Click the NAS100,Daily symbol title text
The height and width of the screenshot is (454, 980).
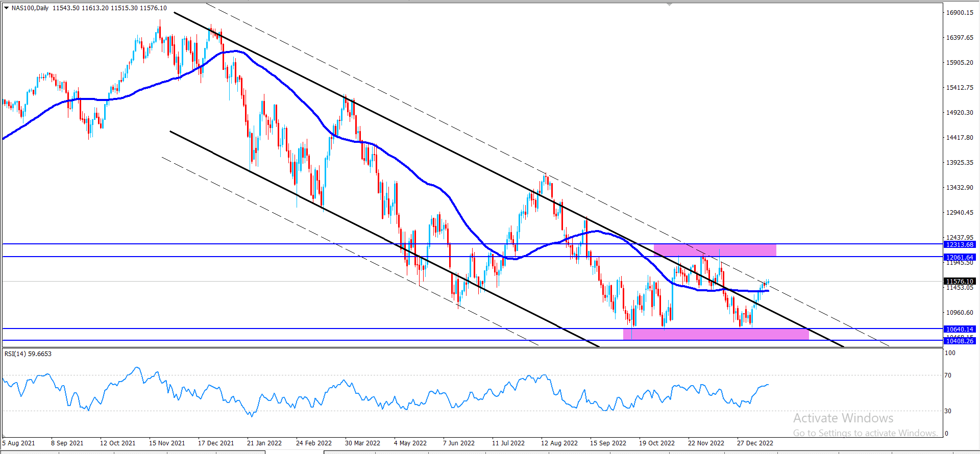pyautogui.click(x=30, y=8)
